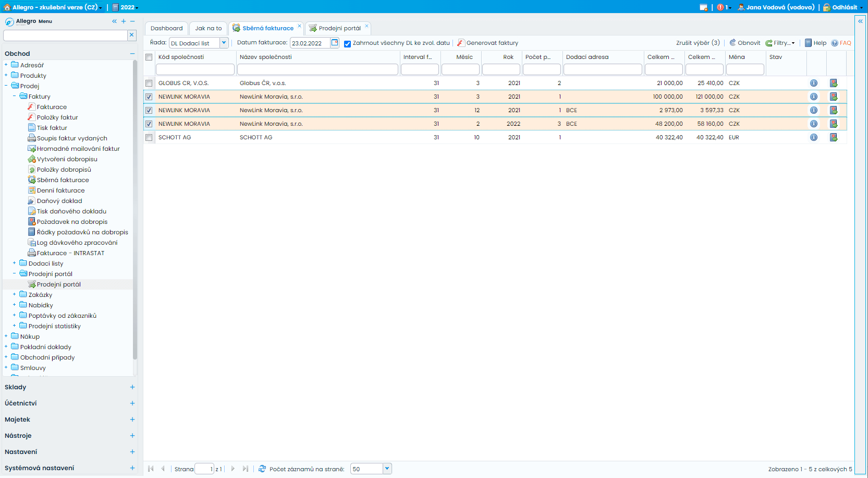This screenshot has height=478, width=868.
Task: Expand all menu items with plus icon
Action: [124, 21]
